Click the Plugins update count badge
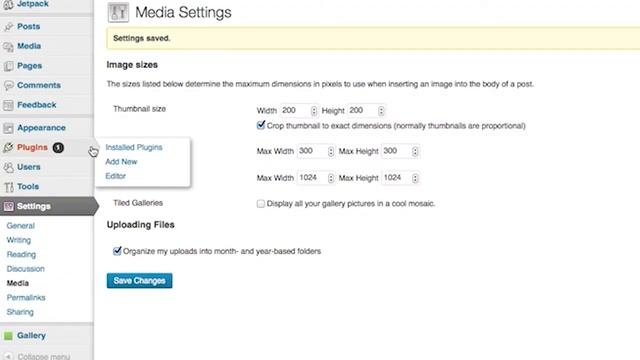Viewport: 640px width, 360px height. [58, 147]
